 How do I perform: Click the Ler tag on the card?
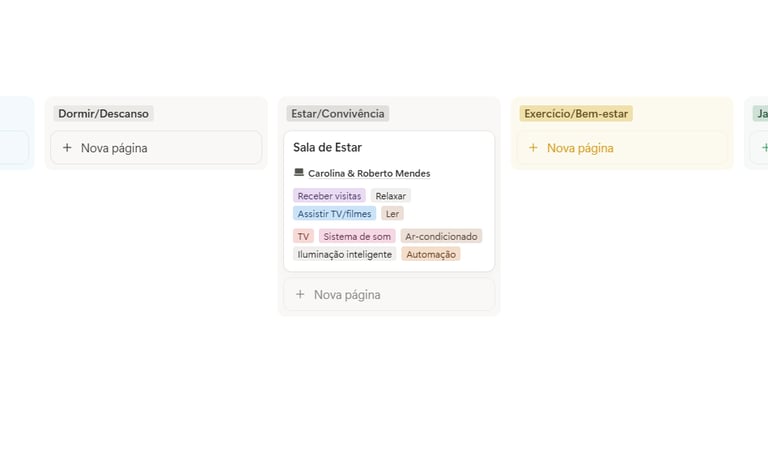click(x=392, y=213)
